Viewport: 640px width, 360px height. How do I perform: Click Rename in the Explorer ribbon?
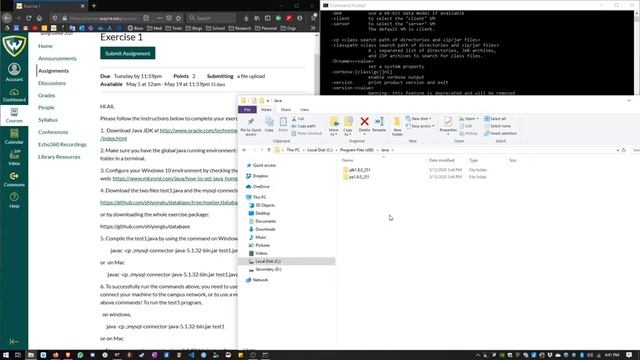379,124
